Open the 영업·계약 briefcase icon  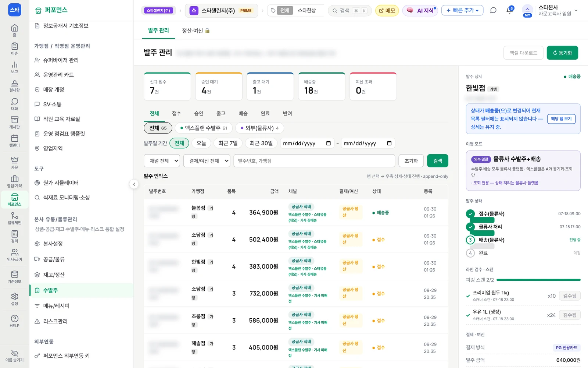pyautogui.click(x=14, y=181)
